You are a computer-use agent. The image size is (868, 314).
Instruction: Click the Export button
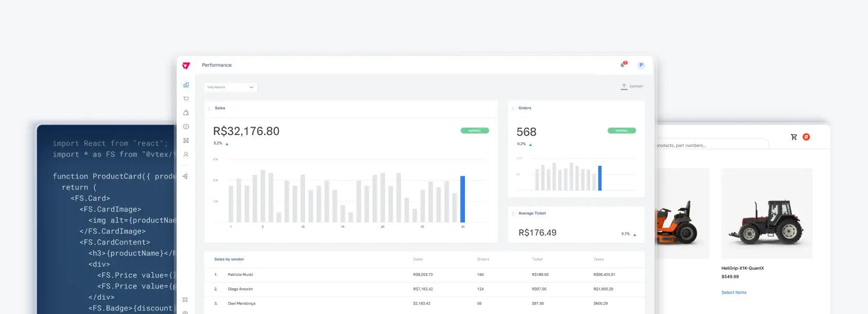point(632,86)
